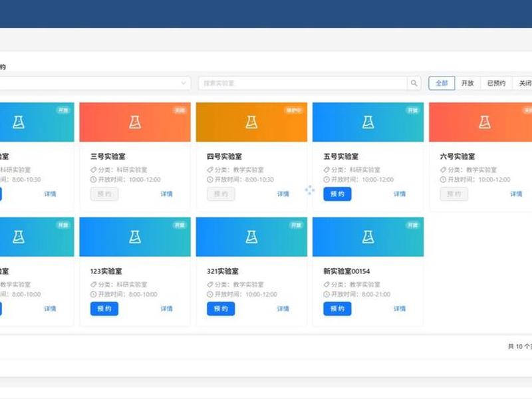Open 详情 for 三号实验室
532x399 pixels.
(167, 194)
